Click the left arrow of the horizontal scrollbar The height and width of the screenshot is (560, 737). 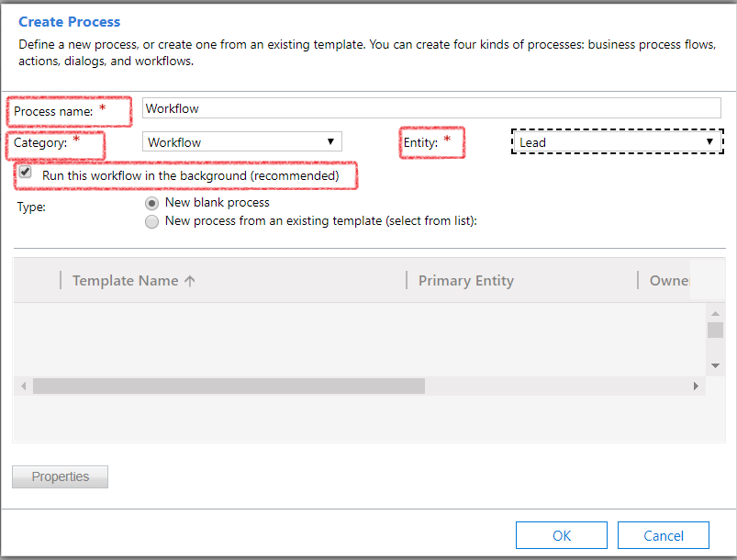[23, 386]
